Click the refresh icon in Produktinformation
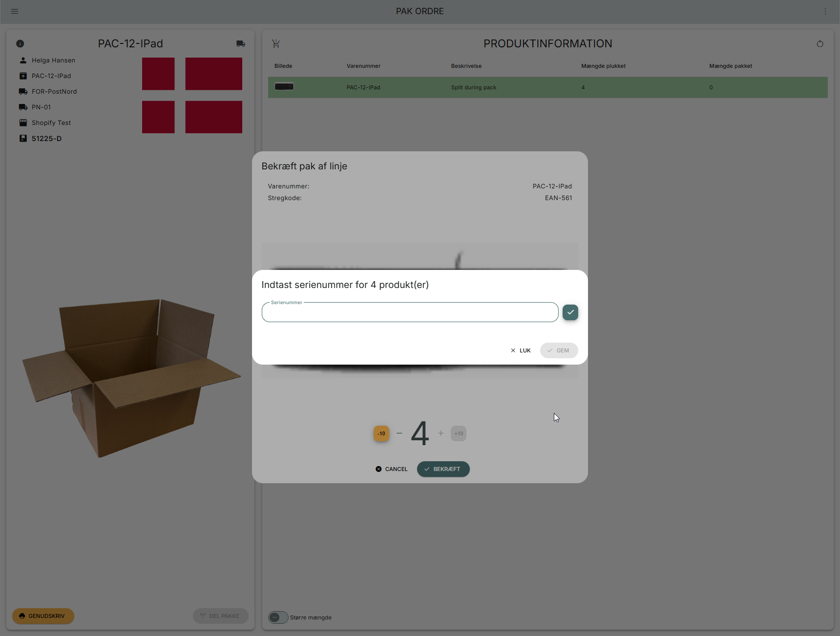 (820, 43)
